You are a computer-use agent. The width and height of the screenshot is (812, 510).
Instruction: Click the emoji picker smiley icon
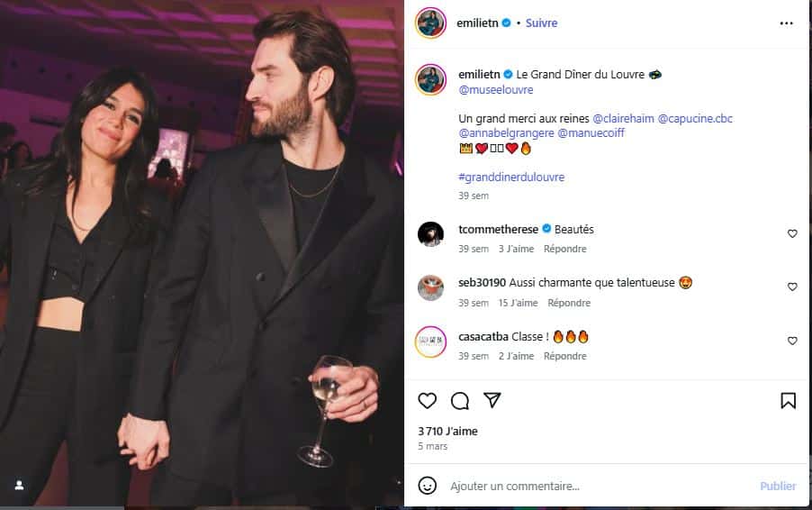(x=431, y=486)
